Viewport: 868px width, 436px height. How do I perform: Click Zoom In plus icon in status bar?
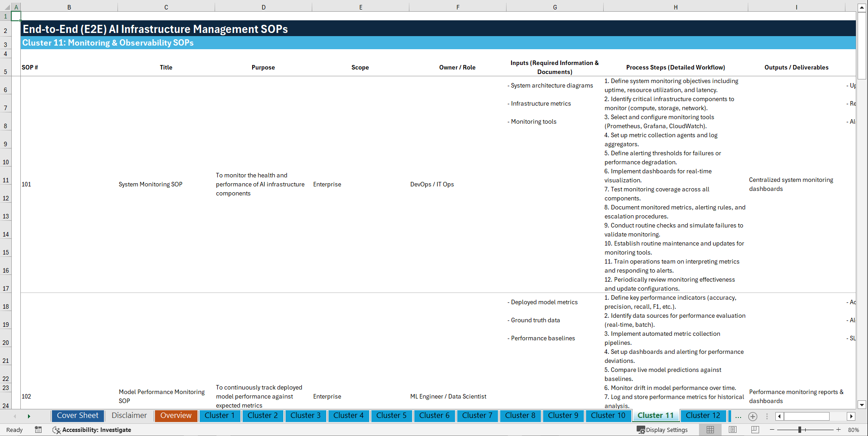[x=839, y=430]
